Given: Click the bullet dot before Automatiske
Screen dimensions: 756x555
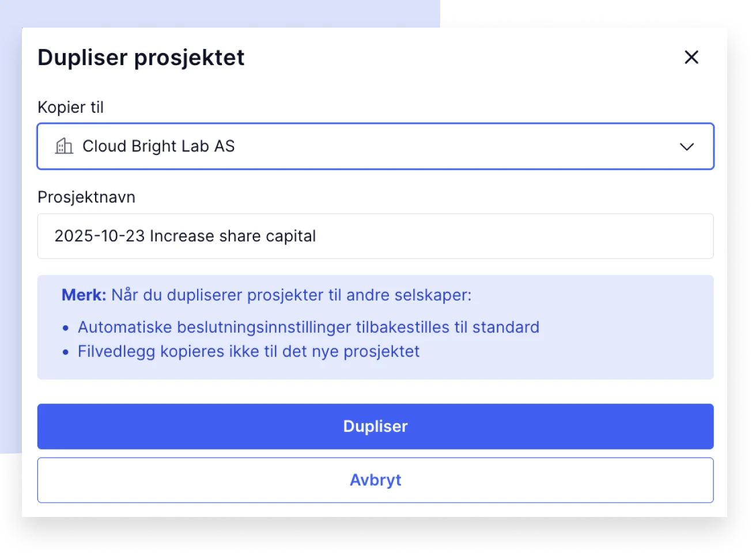Looking at the screenshot, I should 66,328.
